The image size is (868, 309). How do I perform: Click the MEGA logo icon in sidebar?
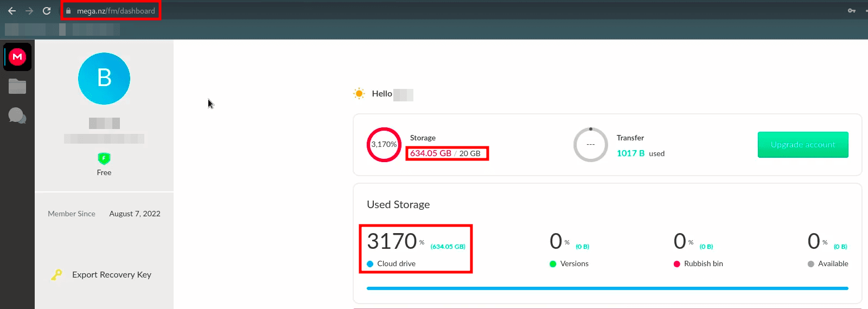click(x=17, y=56)
